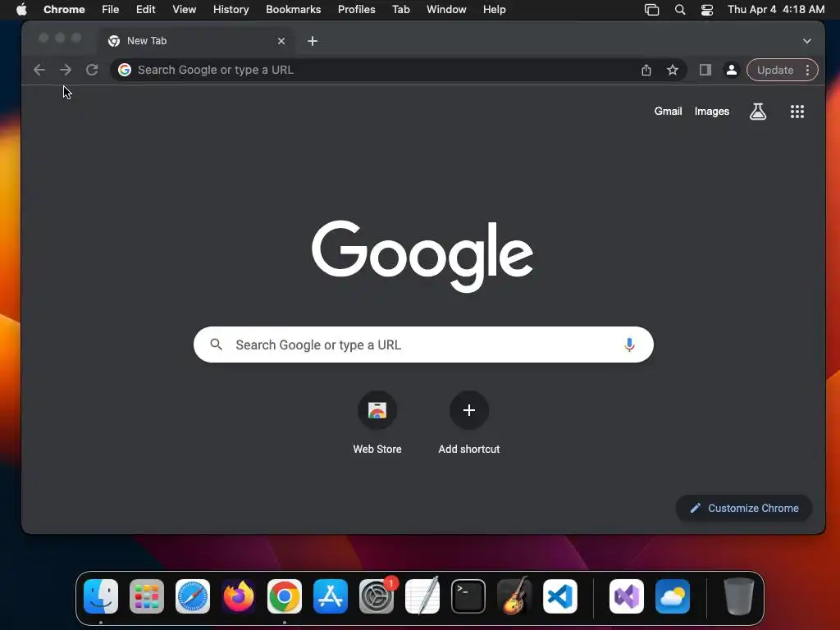The width and height of the screenshot is (840, 630).
Task: Open Spotlight search in the menu bar
Action: (x=679, y=9)
